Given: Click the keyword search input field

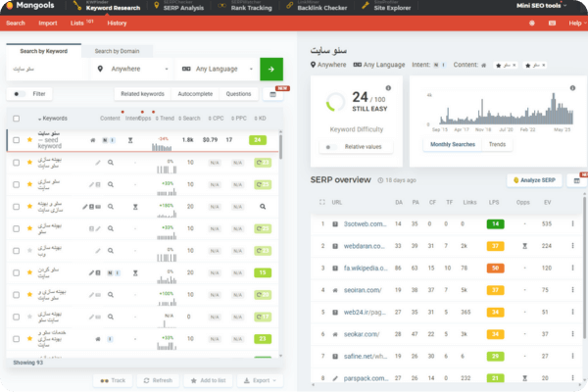Looking at the screenshot, I should pyautogui.click(x=47, y=69).
